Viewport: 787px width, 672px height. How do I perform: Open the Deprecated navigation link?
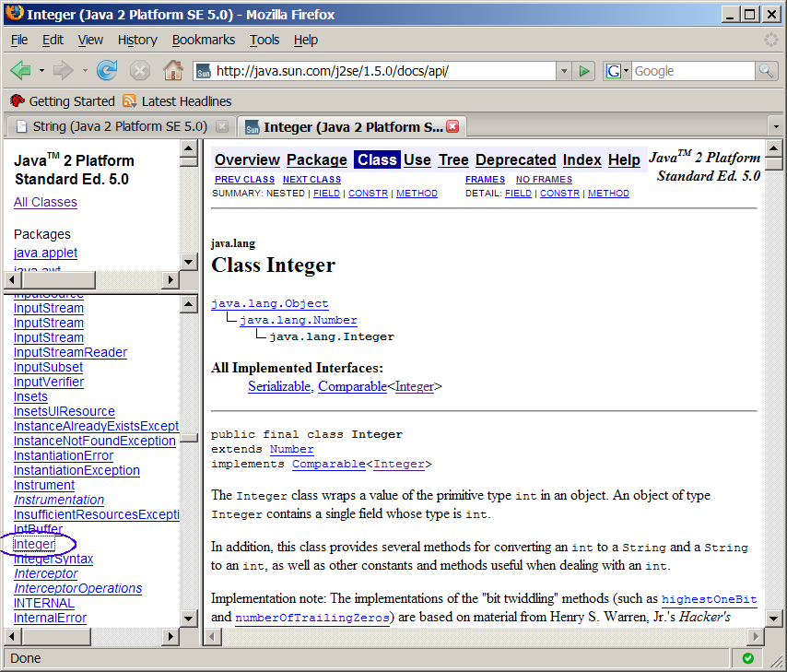(515, 159)
